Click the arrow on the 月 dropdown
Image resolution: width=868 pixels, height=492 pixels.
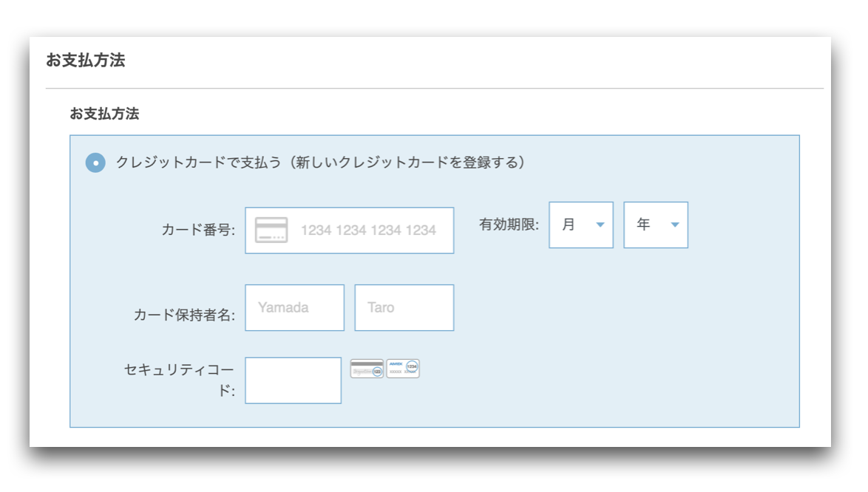pyautogui.click(x=600, y=225)
